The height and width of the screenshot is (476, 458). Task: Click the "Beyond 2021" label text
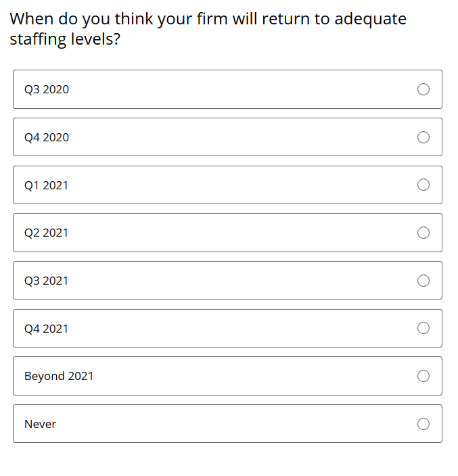(59, 377)
